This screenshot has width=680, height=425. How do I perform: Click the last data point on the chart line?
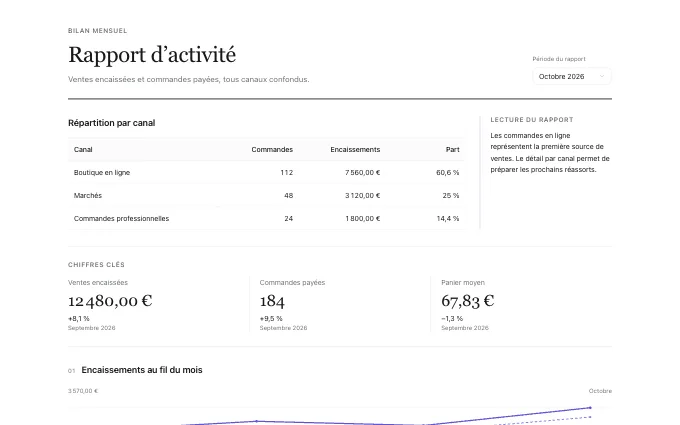[x=590, y=408]
